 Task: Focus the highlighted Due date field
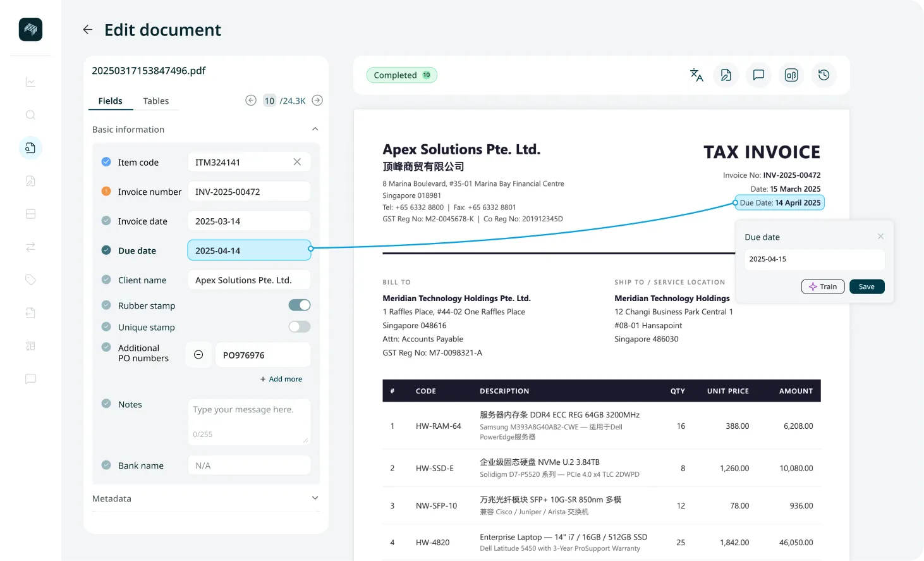point(249,250)
